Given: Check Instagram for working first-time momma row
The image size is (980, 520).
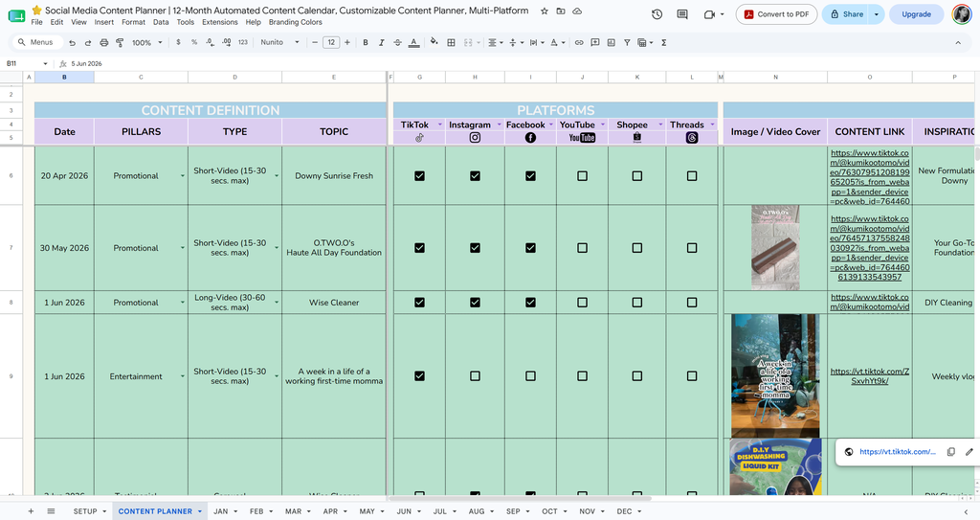Looking at the screenshot, I should coord(475,376).
